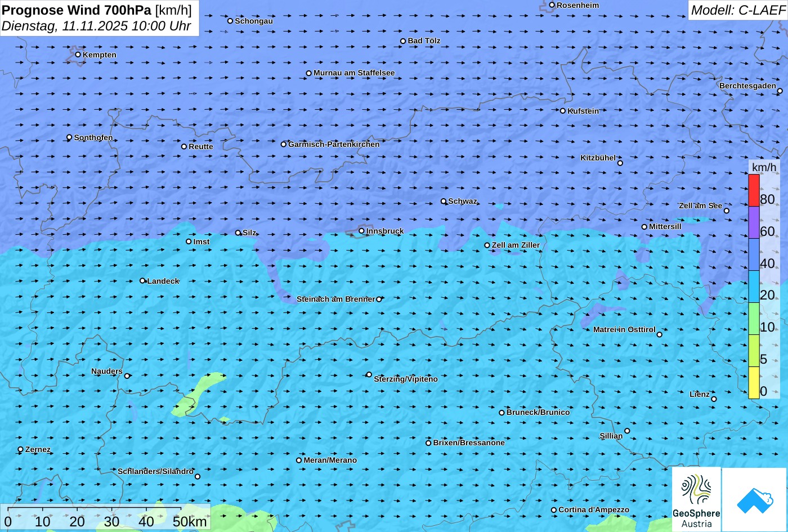Click the 'Zell am See' label

(x=700, y=205)
